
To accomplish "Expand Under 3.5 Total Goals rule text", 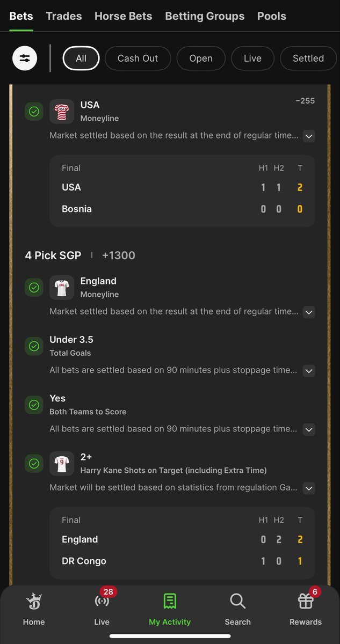I will click(309, 370).
